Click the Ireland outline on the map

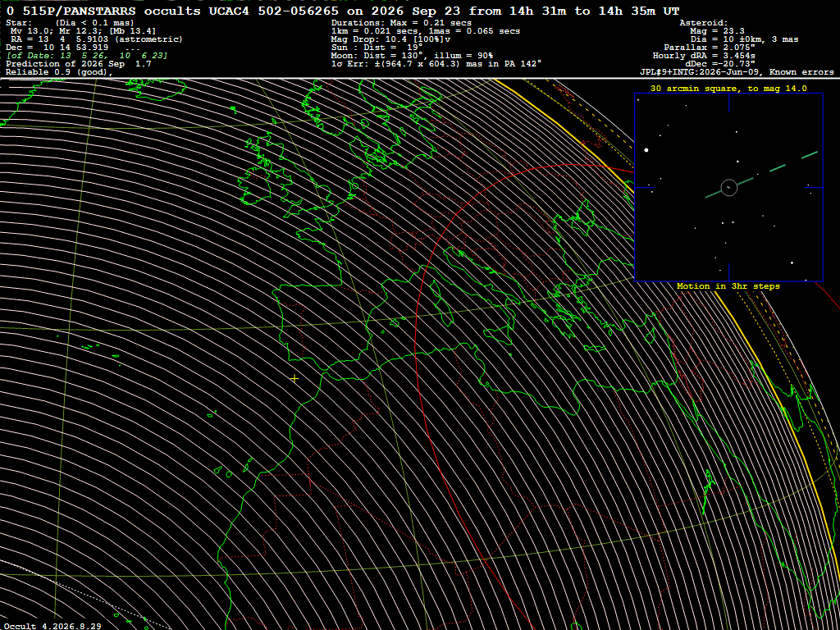tap(256, 185)
